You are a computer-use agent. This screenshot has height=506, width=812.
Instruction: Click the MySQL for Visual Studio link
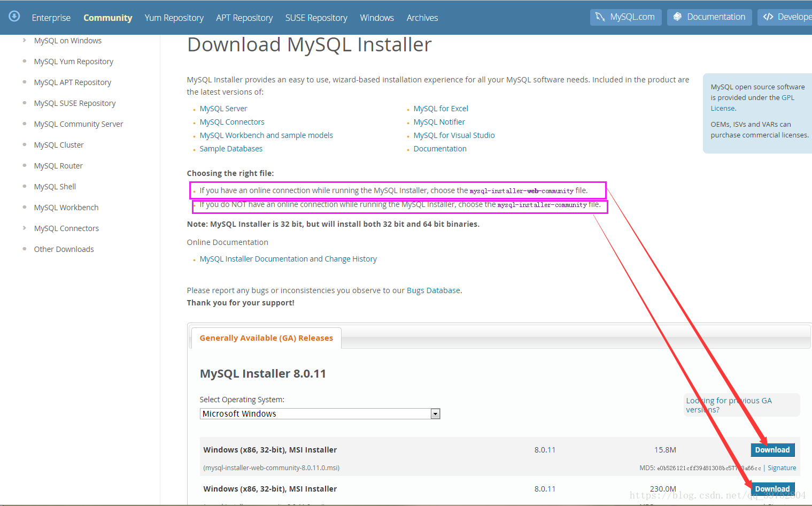click(454, 135)
